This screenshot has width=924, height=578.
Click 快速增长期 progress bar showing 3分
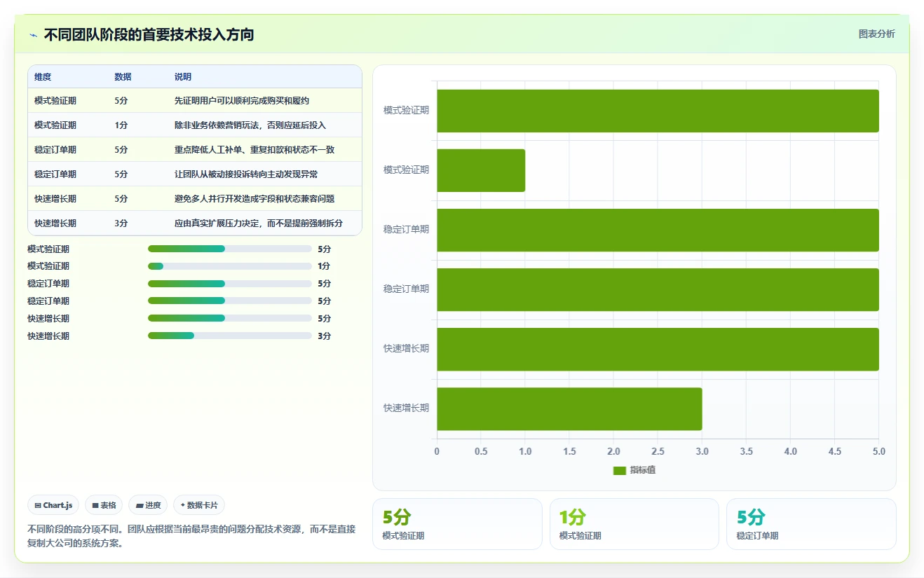230,336
